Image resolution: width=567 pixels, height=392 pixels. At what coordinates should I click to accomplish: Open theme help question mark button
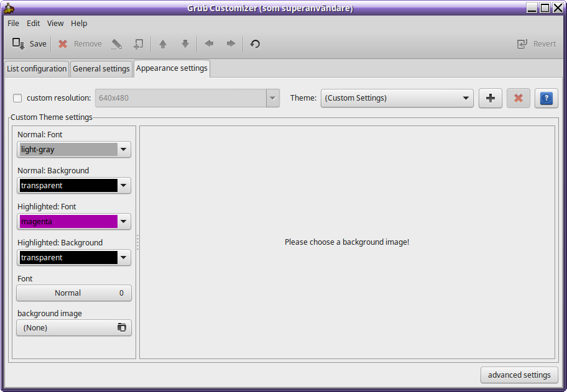[546, 98]
